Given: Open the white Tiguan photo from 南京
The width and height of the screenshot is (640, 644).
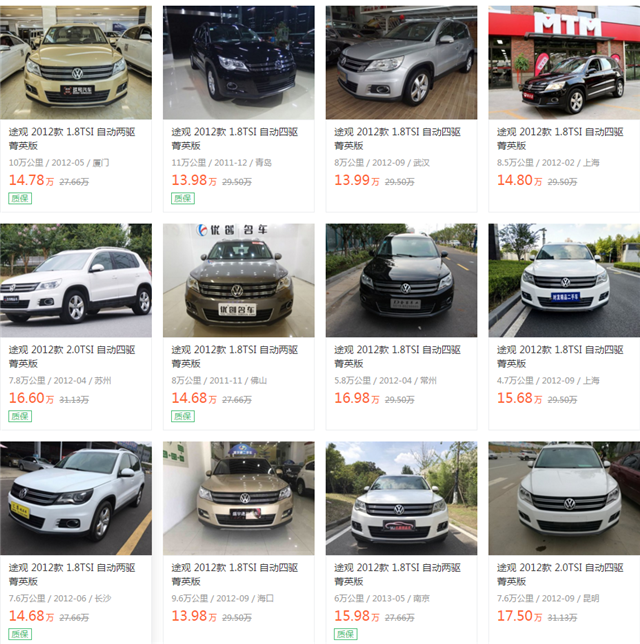Looking at the screenshot, I should pos(401,498).
